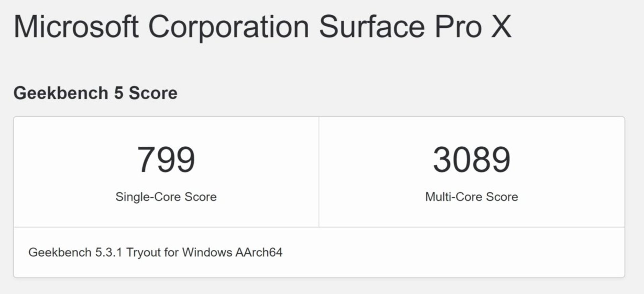The width and height of the screenshot is (644, 294).
Task: Click the AArch64 word in the footer
Action: (259, 252)
